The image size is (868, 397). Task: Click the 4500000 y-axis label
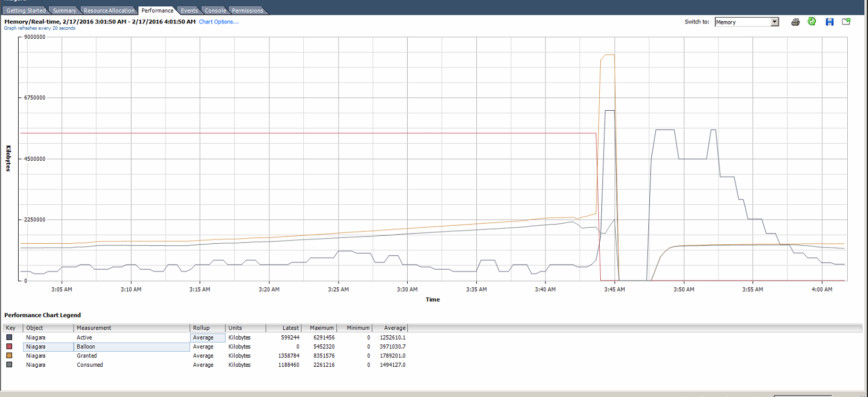[x=35, y=159]
